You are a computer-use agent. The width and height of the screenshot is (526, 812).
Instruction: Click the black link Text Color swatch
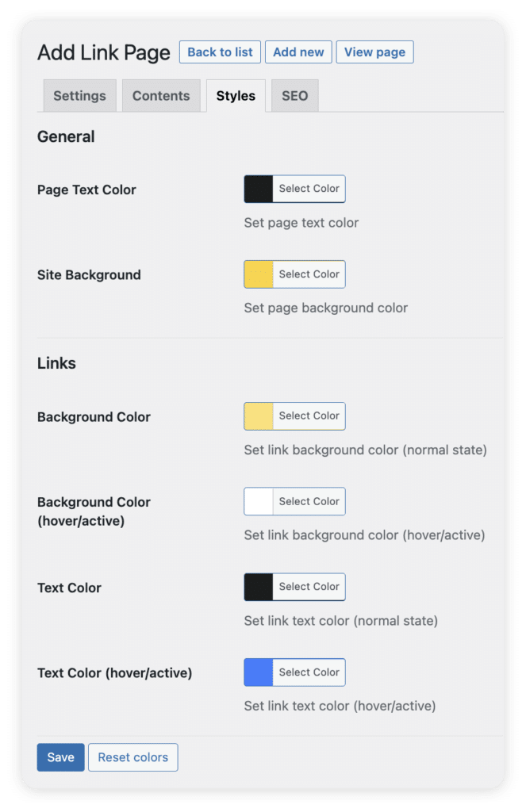(x=259, y=587)
